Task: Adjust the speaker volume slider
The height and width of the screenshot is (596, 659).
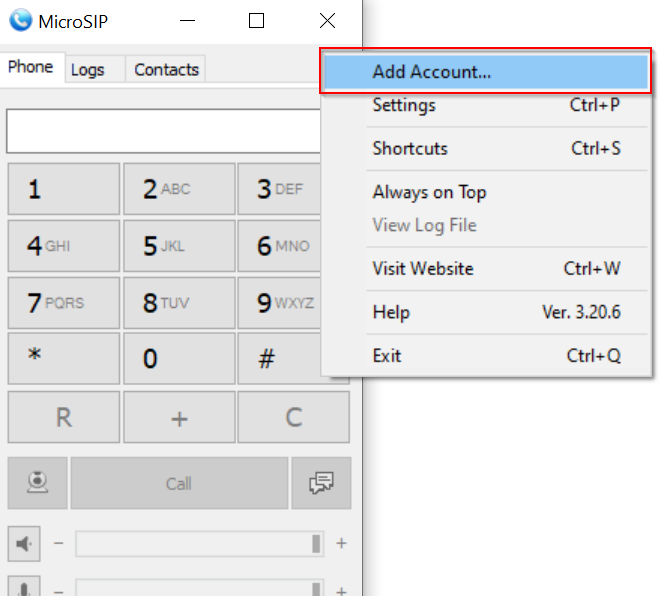Action: tap(200, 543)
